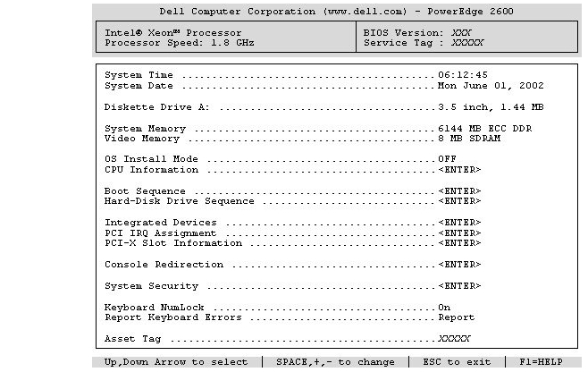The width and height of the screenshot is (588, 372).
Task: Click the Asset Tag label
Action: coord(133,339)
